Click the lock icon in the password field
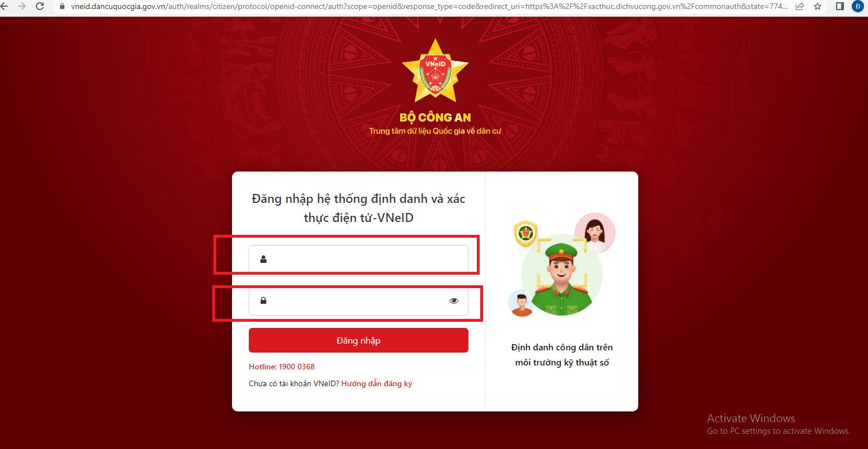 pyautogui.click(x=263, y=300)
